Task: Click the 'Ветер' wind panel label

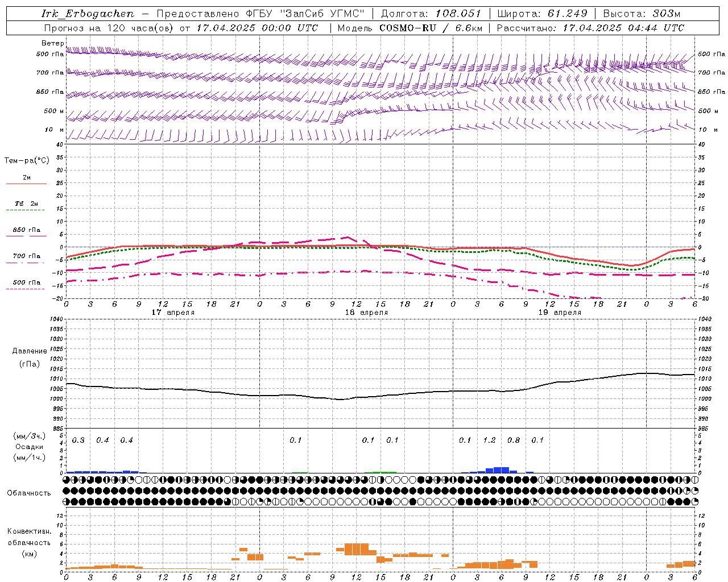Action: pos(52,43)
